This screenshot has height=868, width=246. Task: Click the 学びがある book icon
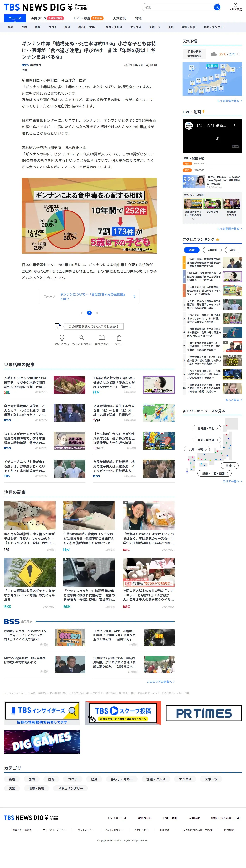tap(102, 337)
